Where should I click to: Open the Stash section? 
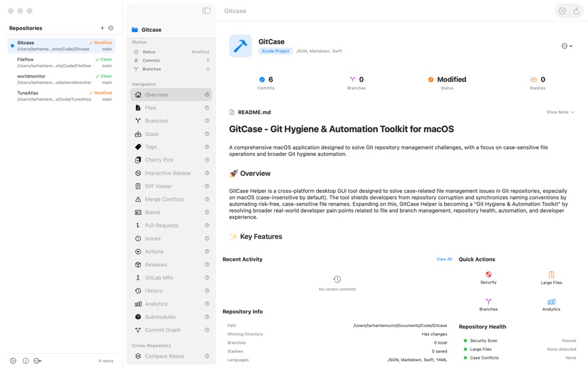[171, 134]
